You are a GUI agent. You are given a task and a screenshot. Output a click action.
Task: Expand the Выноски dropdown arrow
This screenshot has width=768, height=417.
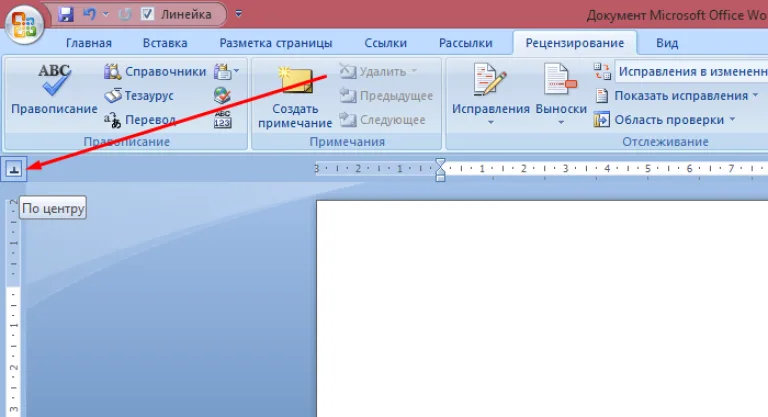pyautogui.click(x=561, y=123)
